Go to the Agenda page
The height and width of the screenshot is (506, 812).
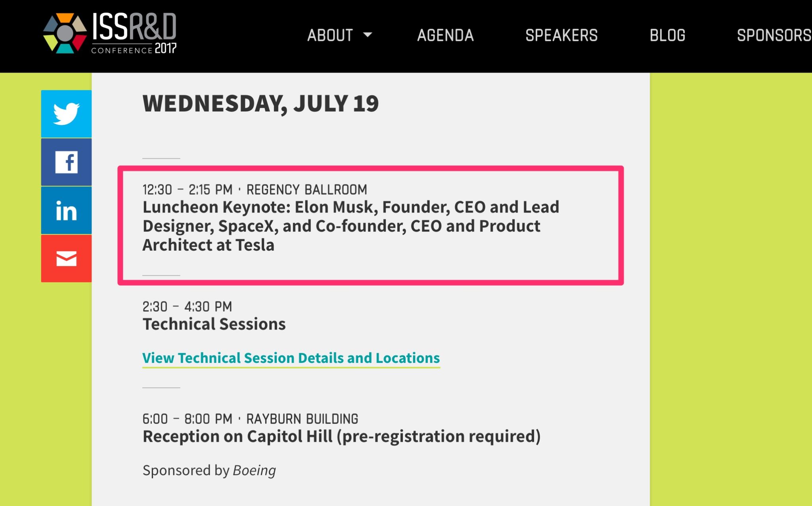point(445,35)
